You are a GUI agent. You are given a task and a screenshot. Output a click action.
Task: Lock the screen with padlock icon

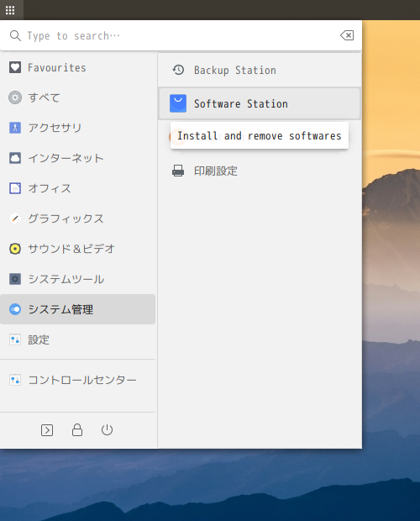(77, 430)
